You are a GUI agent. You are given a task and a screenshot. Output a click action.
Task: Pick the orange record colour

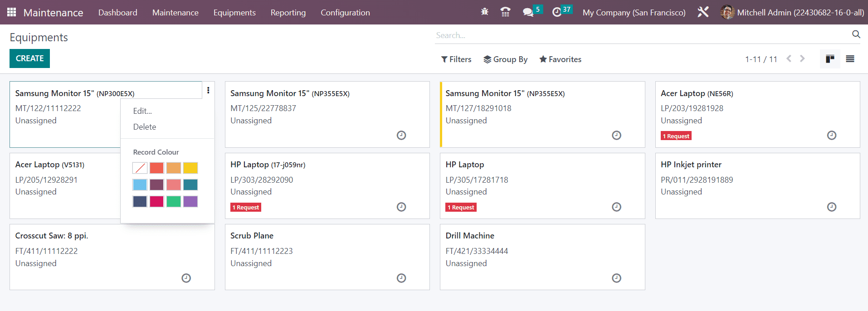(174, 168)
